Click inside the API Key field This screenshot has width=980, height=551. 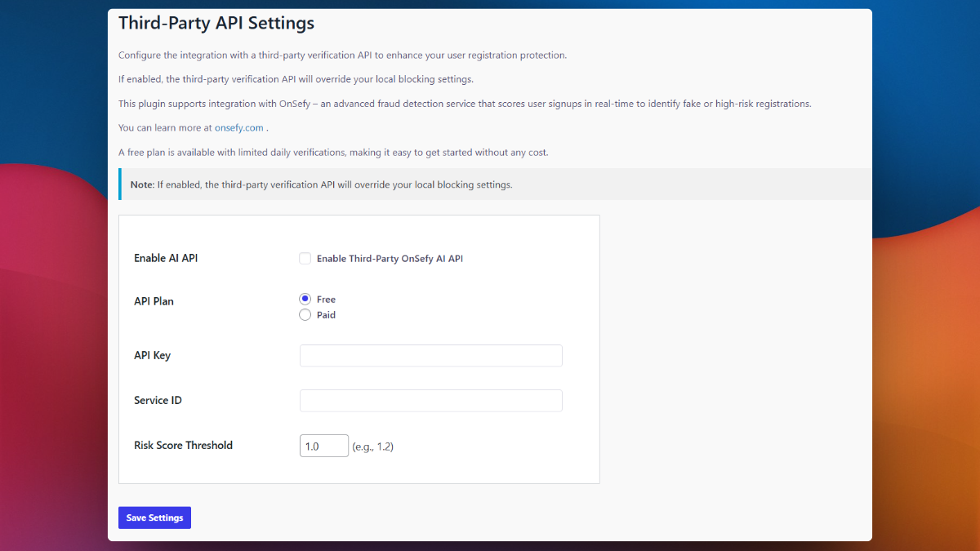tap(430, 355)
